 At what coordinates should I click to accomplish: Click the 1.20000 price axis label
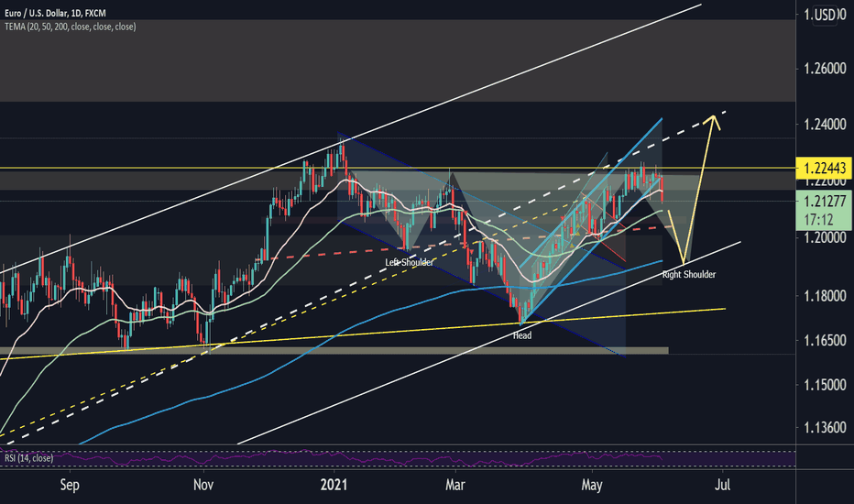click(825, 237)
